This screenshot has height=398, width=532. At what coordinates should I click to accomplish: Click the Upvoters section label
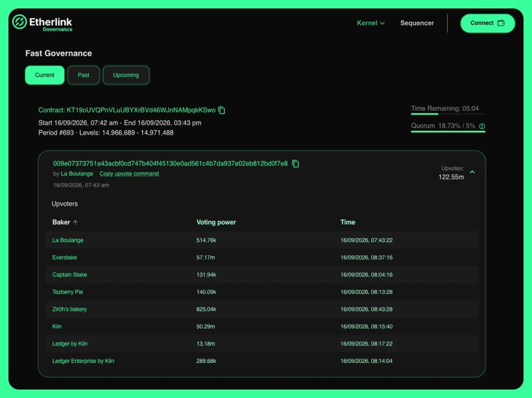tap(65, 204)
